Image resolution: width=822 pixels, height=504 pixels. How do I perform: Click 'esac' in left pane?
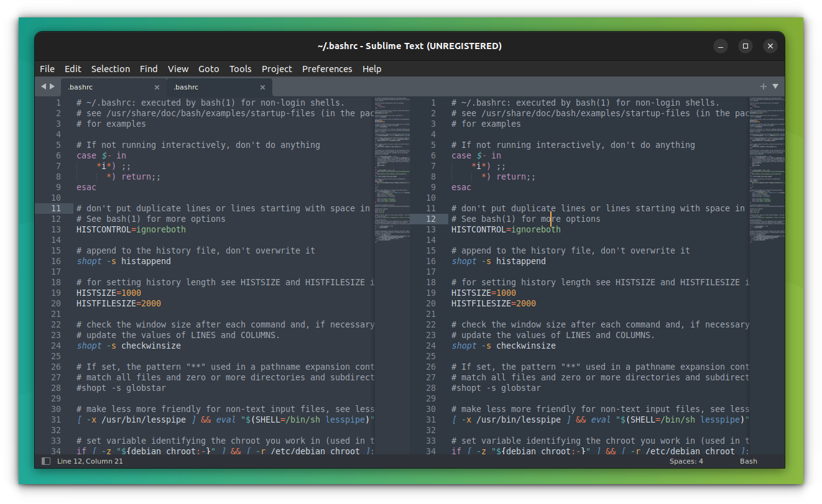(86, 187)
